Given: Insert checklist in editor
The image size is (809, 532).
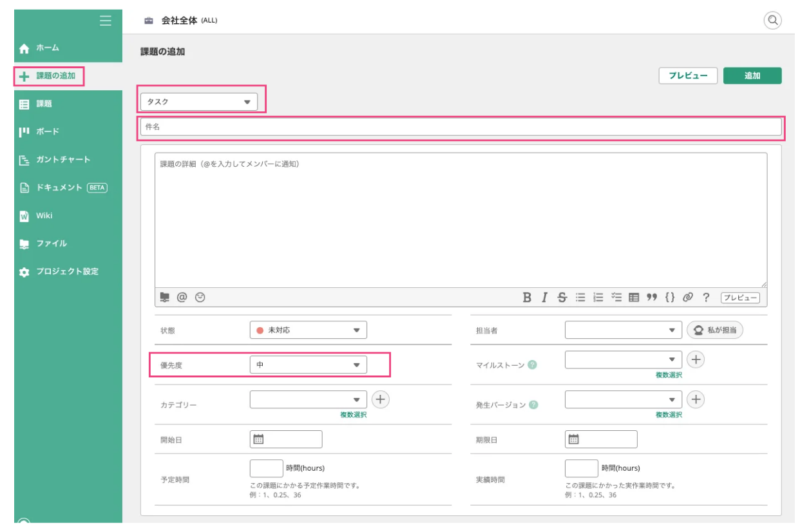Looking at the screenshot, I should 616,298.
